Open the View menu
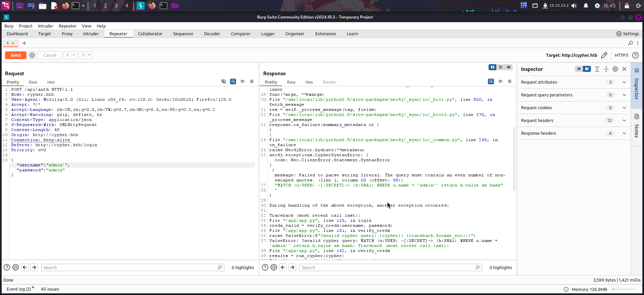The image size is (644, 295). click(x=86, y=26)
